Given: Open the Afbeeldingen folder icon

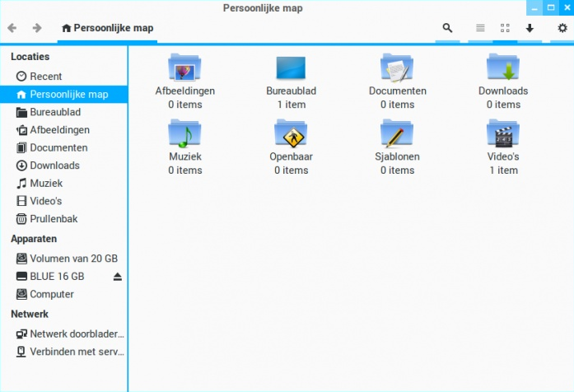Looking at the screenshot, I should (185, 68).
